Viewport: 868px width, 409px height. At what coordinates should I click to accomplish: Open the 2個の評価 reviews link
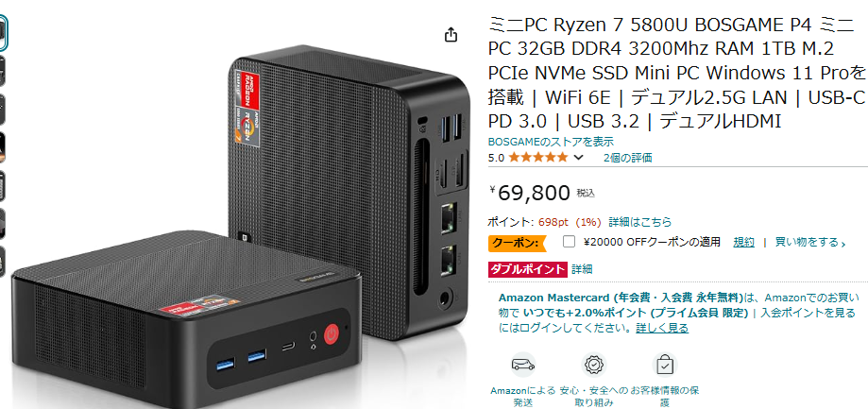(628, 157)
